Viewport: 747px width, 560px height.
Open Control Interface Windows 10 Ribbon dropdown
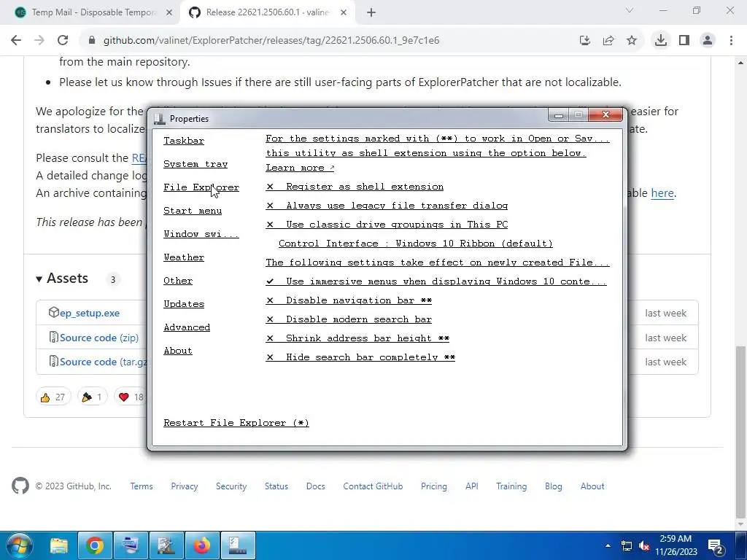click(x=415, y=244)
